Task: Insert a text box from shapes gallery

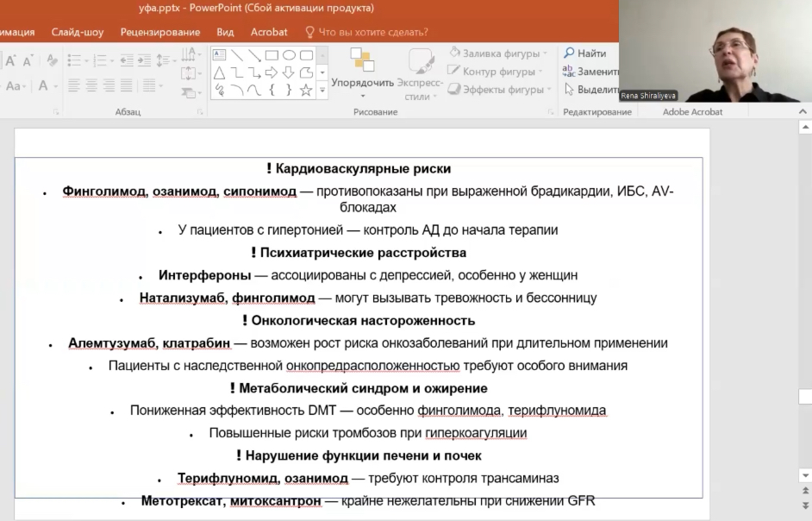Action: click(x=220, y=55)
